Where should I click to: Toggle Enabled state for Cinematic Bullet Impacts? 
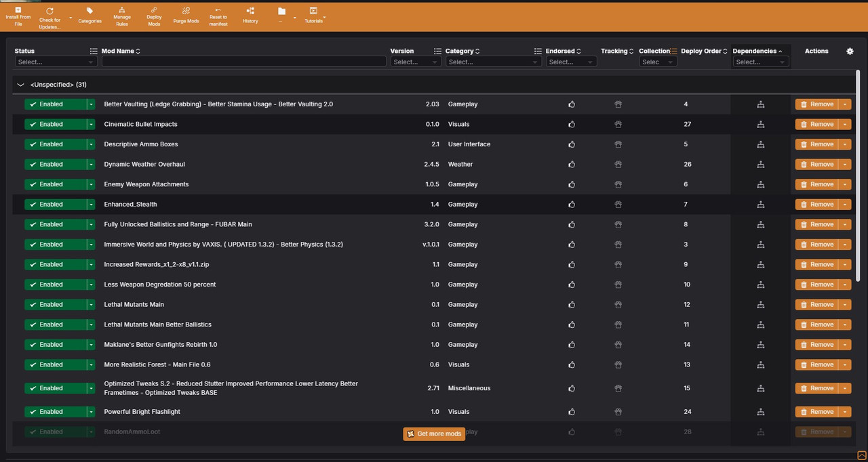[55, 125]
